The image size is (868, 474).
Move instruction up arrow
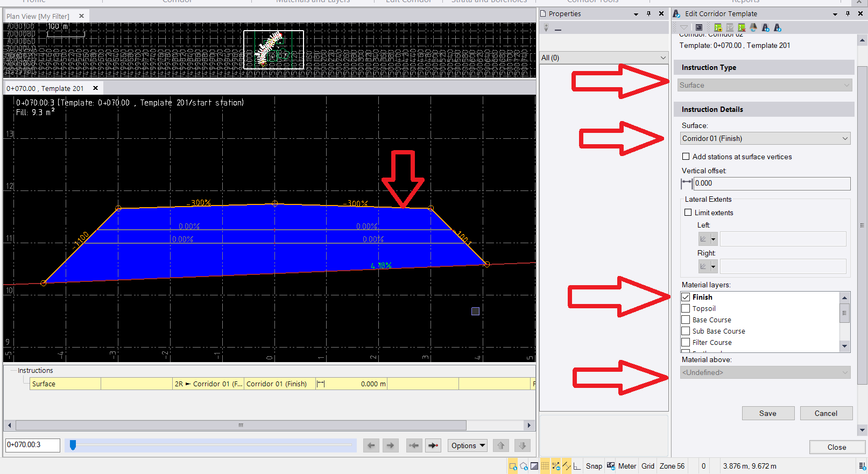coord(501,445)
